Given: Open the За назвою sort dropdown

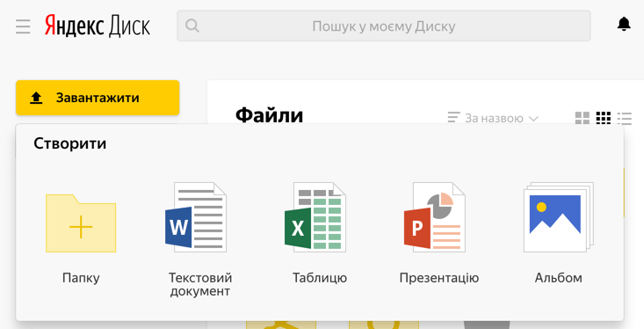Looking at the screenshot, I should point(493,118).
